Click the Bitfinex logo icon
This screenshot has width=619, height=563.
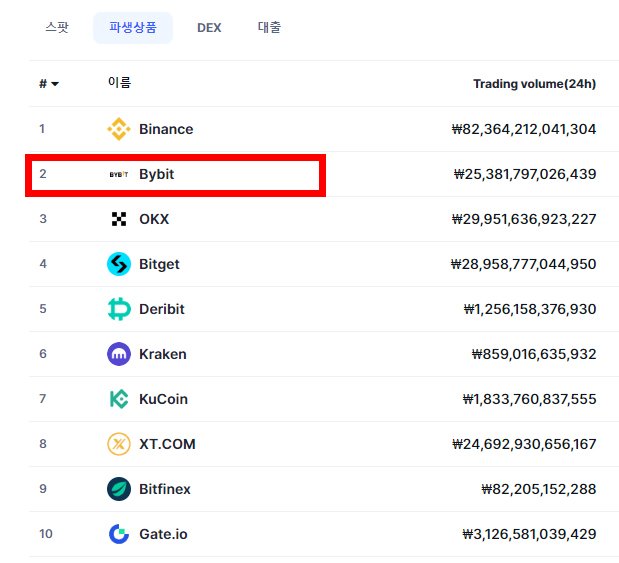click(118, 489)
